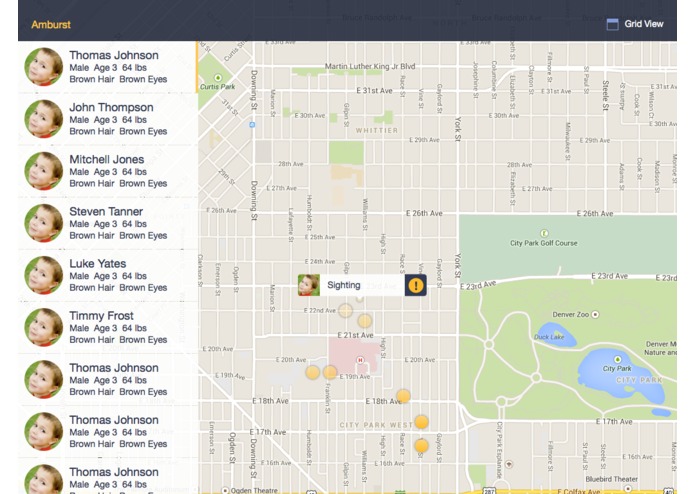Click the Curtis Park green pin icon
This screenshot has width=695, height=494.
tap(218, 78)
